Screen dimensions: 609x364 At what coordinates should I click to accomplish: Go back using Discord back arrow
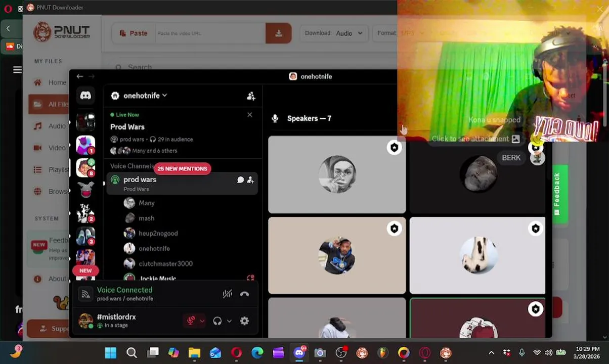coord(79,76)
